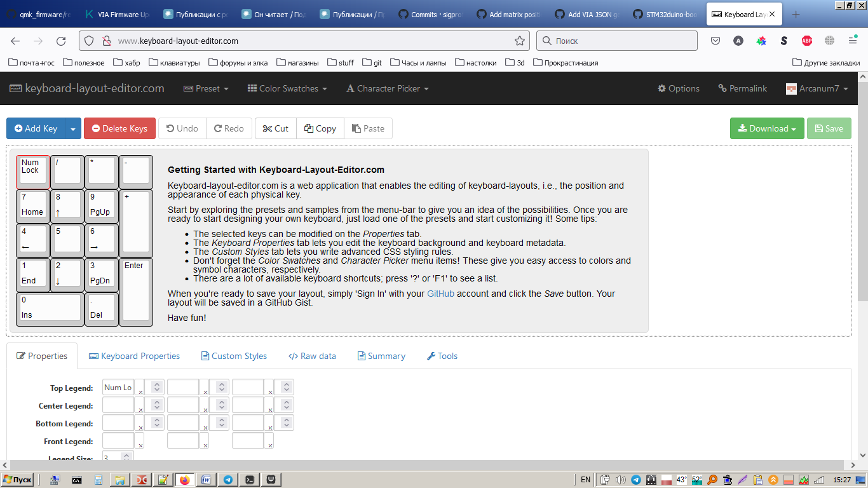Click the Поиск search box
This screenshot has height=488, width=868.
coord(617,41)
